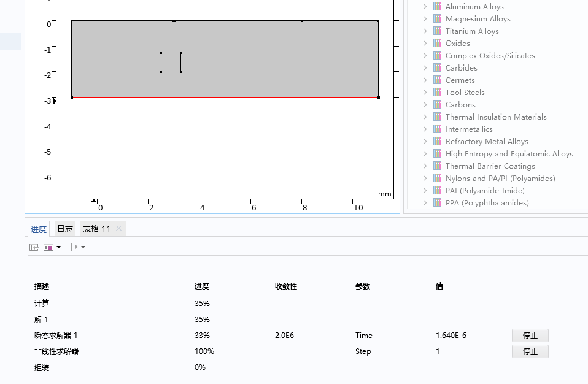The width and height of the screenshot is (588, 384).
Task: Stop the 瞬态求解器 1 solver
Action: point(530,336)
